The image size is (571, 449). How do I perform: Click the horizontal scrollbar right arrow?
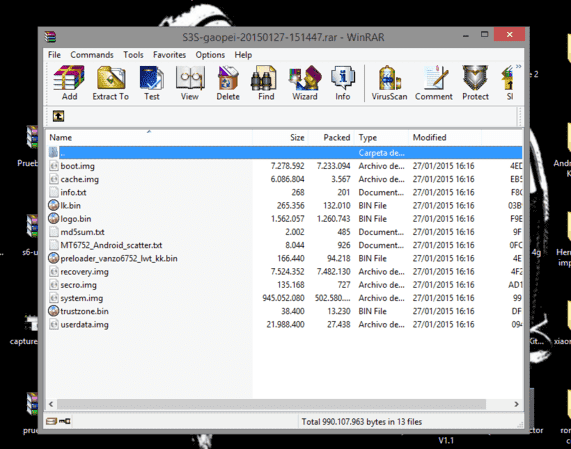517,404
